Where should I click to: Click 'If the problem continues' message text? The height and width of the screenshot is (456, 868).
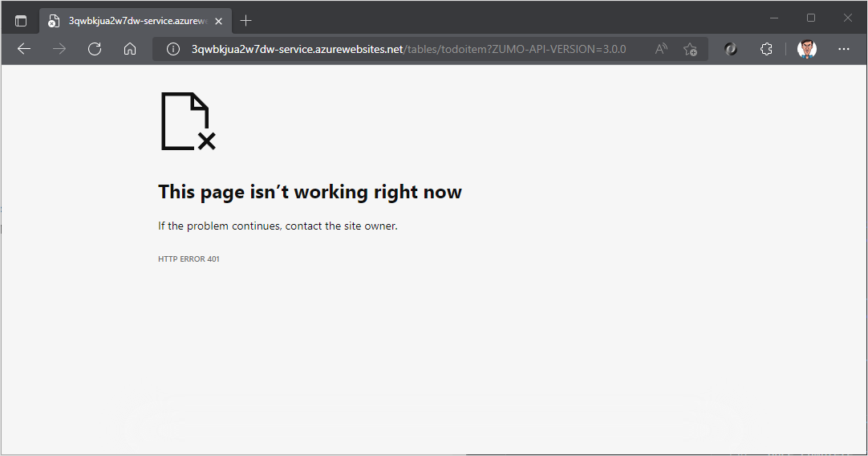(x=278, y=226)
